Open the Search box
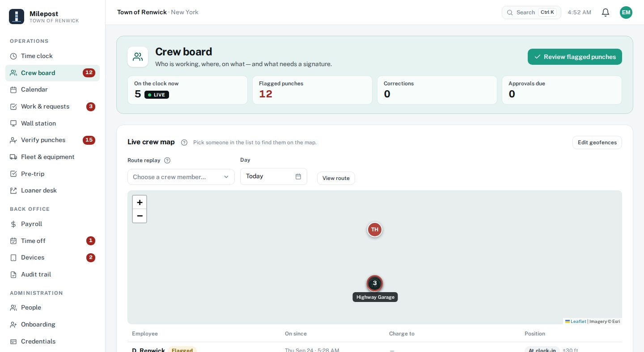The height and width of the screenshot is (352, 644). pos(531,13)
